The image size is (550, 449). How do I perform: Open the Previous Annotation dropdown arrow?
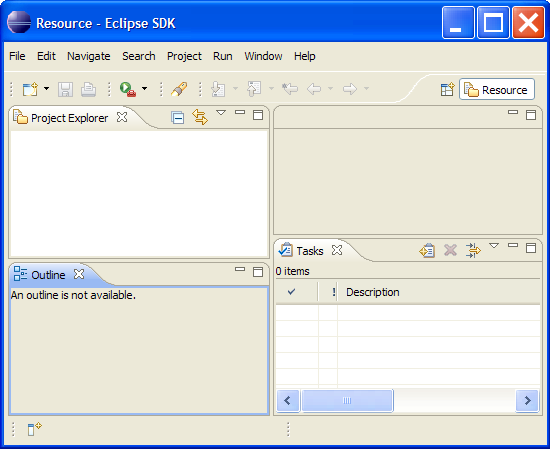pos(271,89)
